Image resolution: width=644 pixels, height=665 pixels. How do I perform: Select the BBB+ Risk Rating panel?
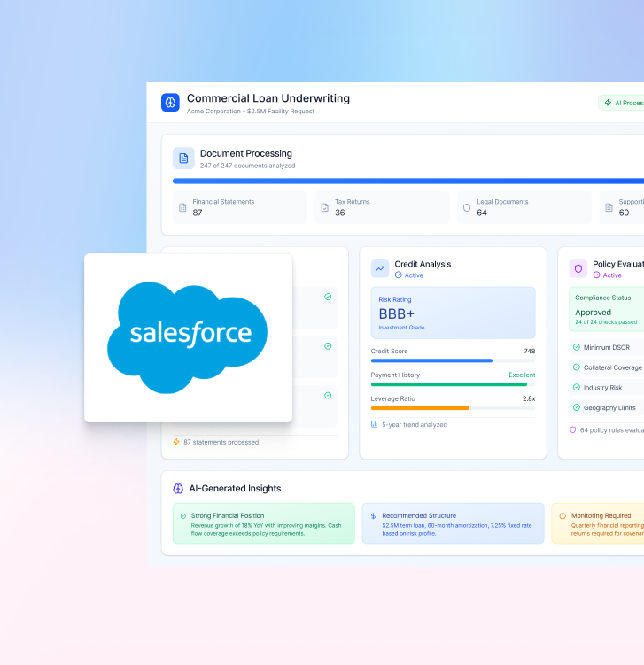(453, 313)
